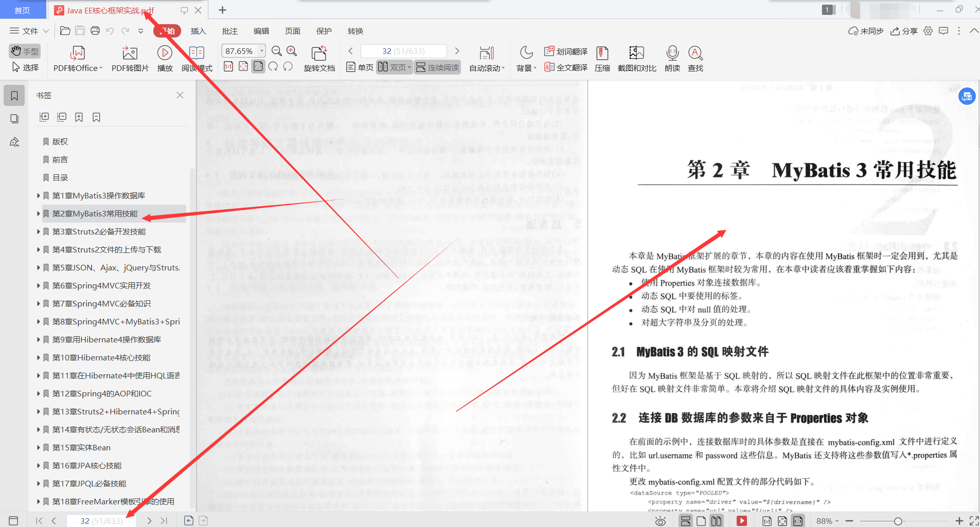This screenshot has width=980, height=527.
Task: Open 全文翻译 full-text translation
Action: point(566,67)
